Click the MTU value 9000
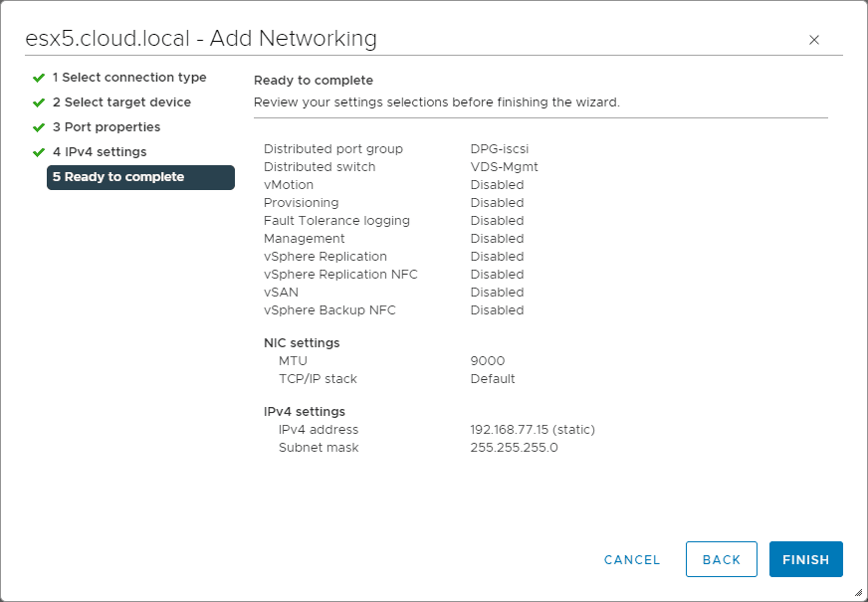Screen dimensions: 868x602 pos(488,361)
